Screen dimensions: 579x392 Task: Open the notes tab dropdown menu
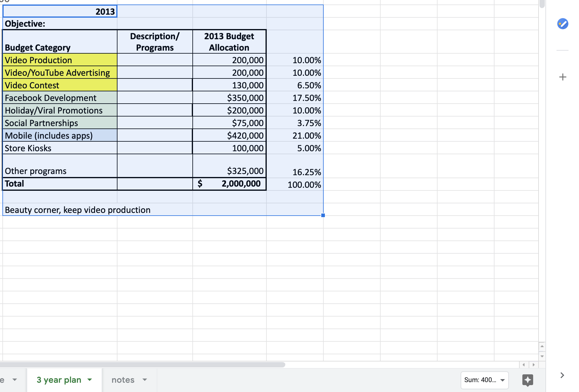(144, 380)
